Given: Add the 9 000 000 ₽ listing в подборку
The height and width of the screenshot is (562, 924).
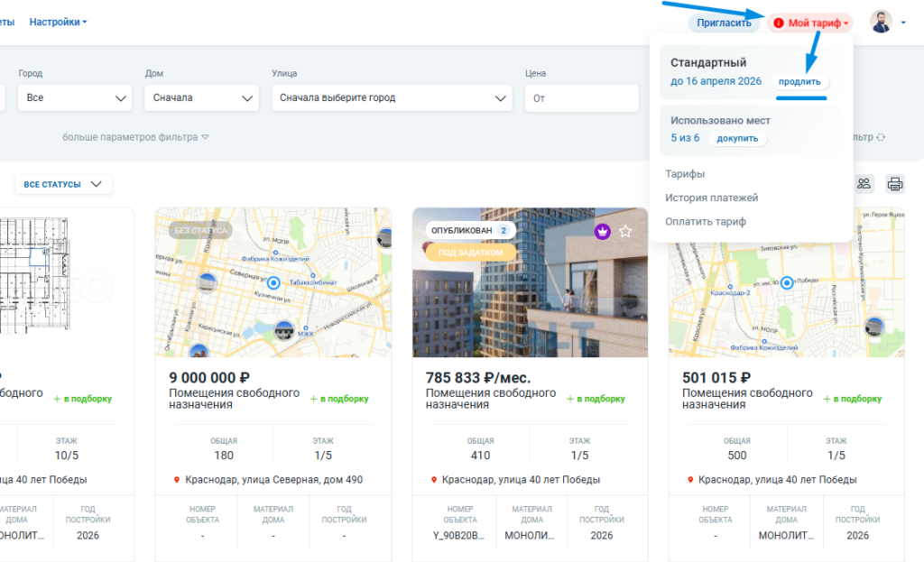Looking at the screenshot, I should click(x=339, y=399).
